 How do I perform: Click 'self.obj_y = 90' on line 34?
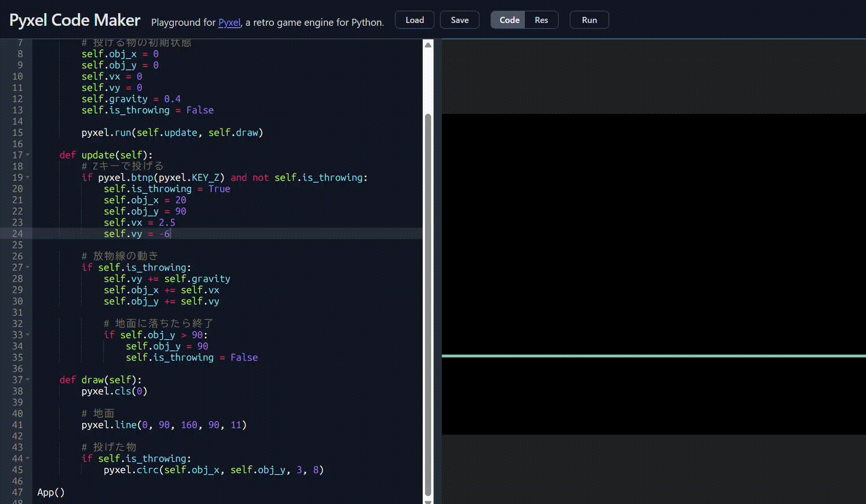pos(167,346)
